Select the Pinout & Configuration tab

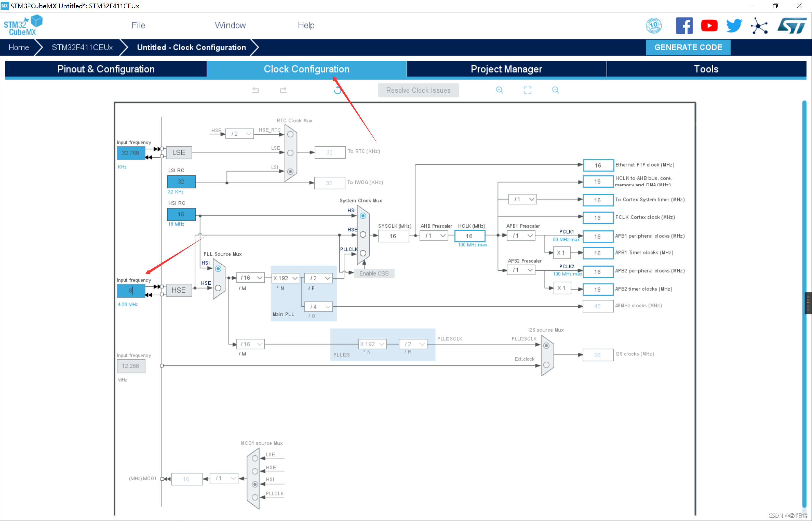click(105, 69)
